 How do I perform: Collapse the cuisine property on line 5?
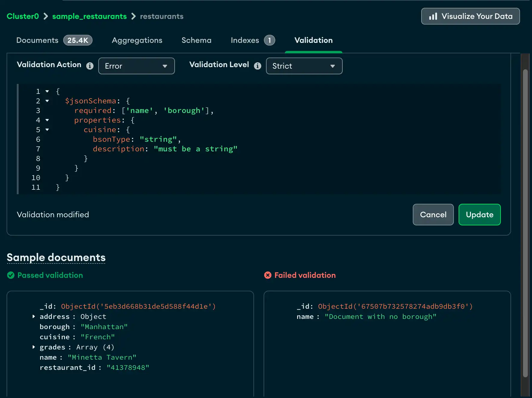pos(47,130)
